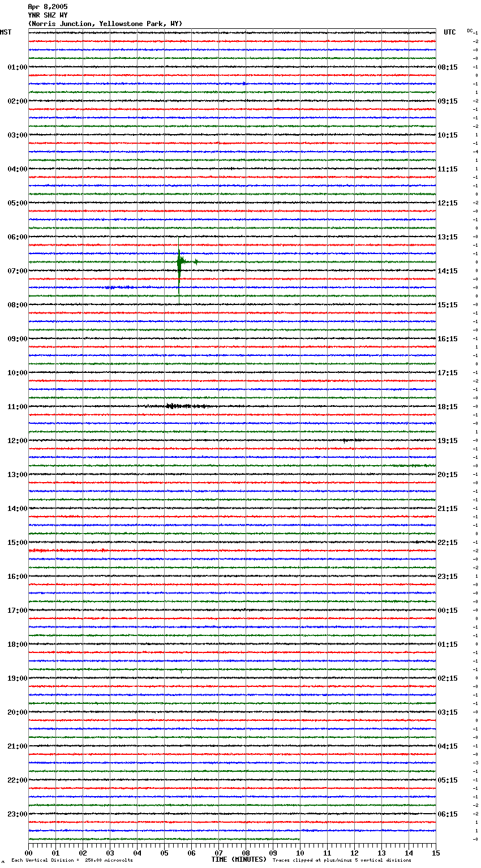Click the MST '03:00' row label

(17, 135)
